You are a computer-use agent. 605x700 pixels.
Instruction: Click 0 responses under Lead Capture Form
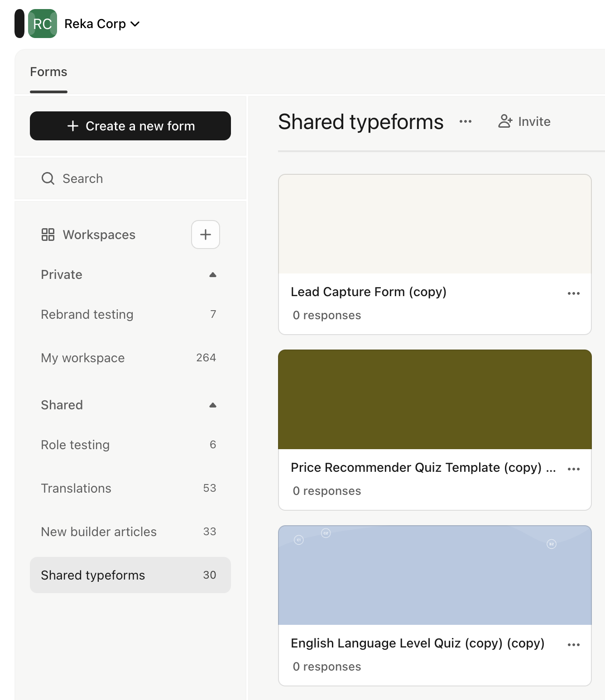pos(327,315)
